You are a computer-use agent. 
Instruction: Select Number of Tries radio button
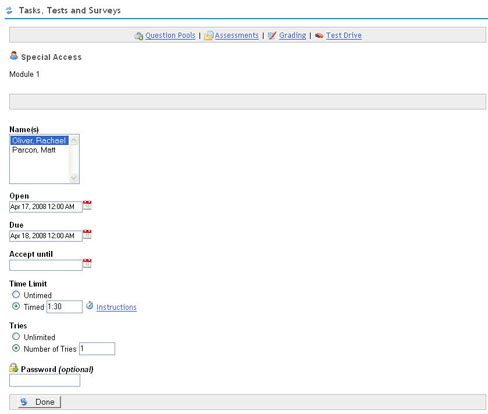[x=16, y=348]
